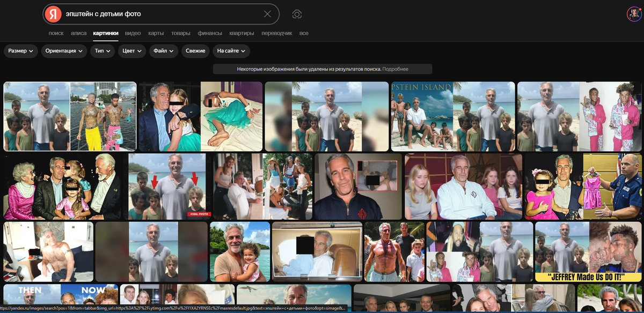Switch to the алиса tab
This screenshot has width=644, height=313.
pyautogui.click(x=78, y=33)
